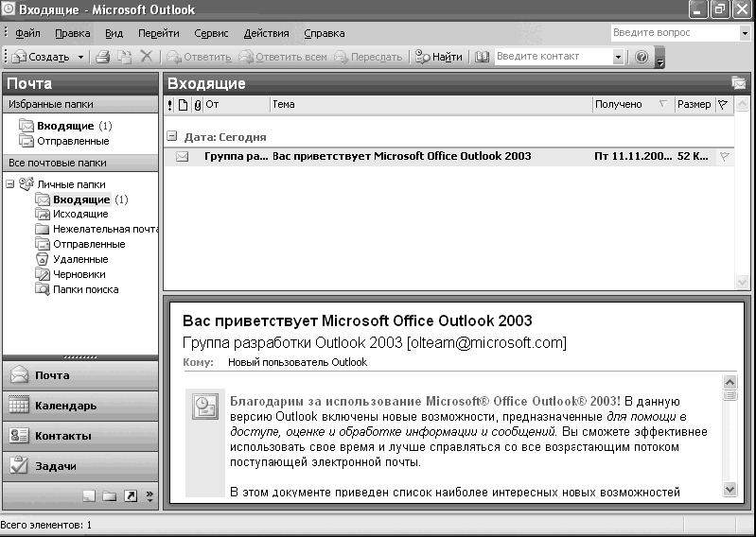Open the Сервис menu
Viewport: 756px width, 537px height.
[x=211, y=33]
